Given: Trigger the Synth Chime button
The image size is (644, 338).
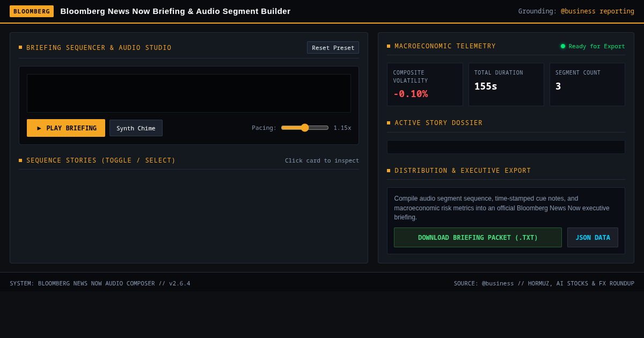Looking at the screenshot, I should pyautogui.click(x=136, y=128).
